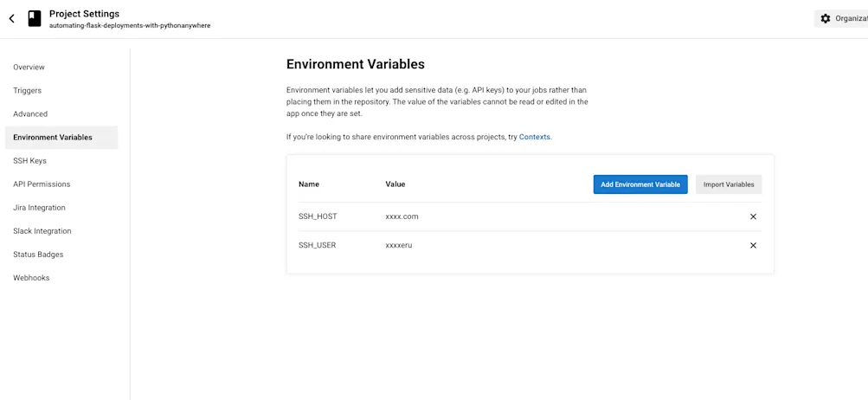Open Webhooks settings
The image size is (868, 400).
(x=31, y=277)
